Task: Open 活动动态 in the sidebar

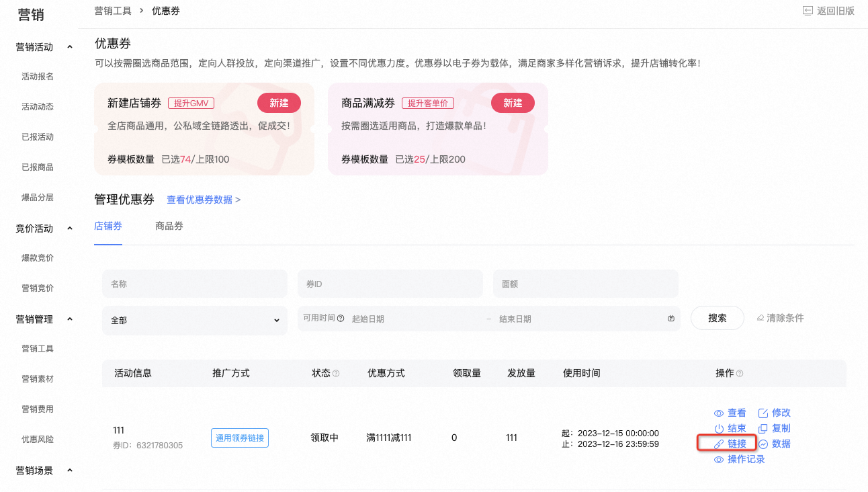Action: 38,107
